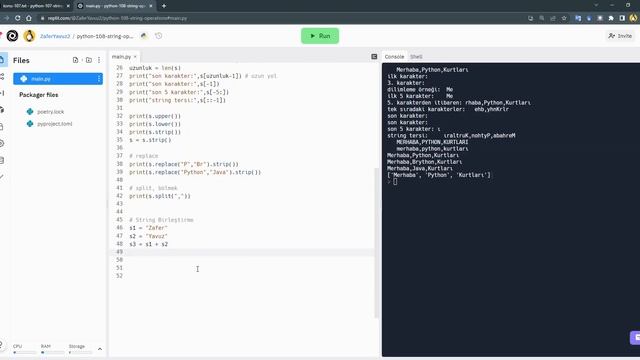The image size is (640, 360).
Task: Click the RAM usage bar
Action: click(52, 352)
